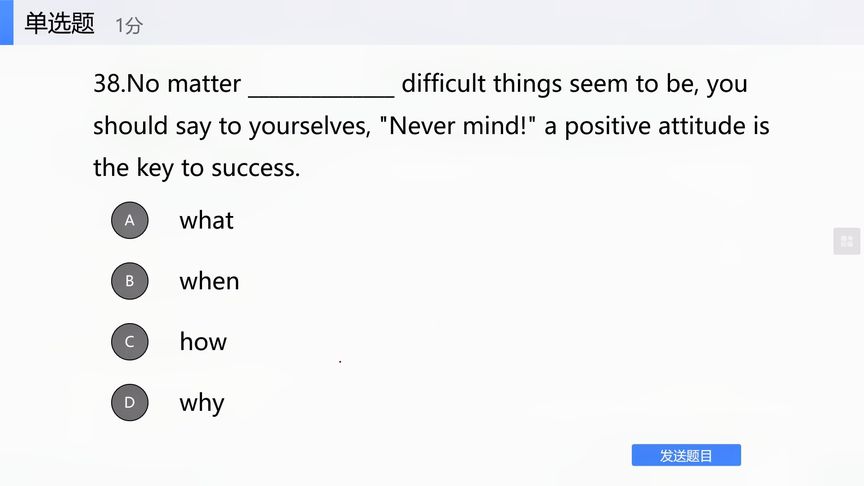Click the 'what' answer text
The image size is (864, 486).
pyautogui.click(x=207, y=220)
